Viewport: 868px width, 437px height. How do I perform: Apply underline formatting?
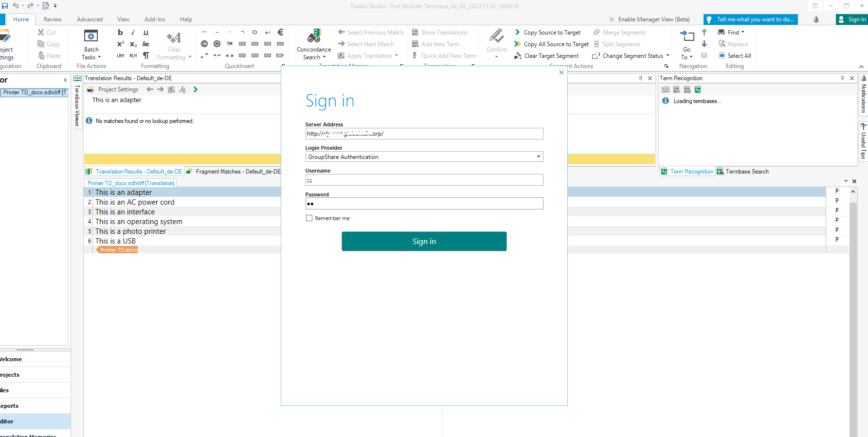pyautogui.click(x=146, y=33)
